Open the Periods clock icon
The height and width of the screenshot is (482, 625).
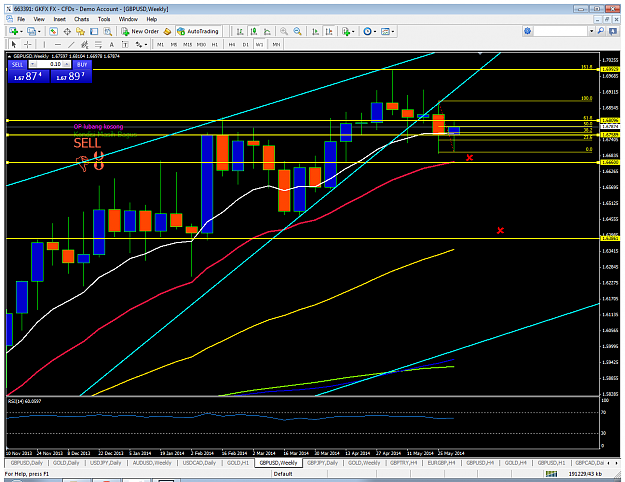pos(368,31)
